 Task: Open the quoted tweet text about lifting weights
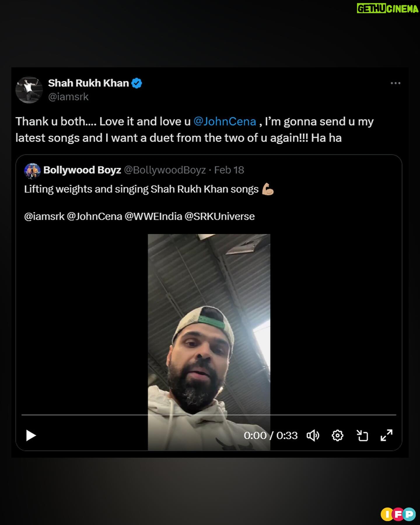(x=141, y=189)
